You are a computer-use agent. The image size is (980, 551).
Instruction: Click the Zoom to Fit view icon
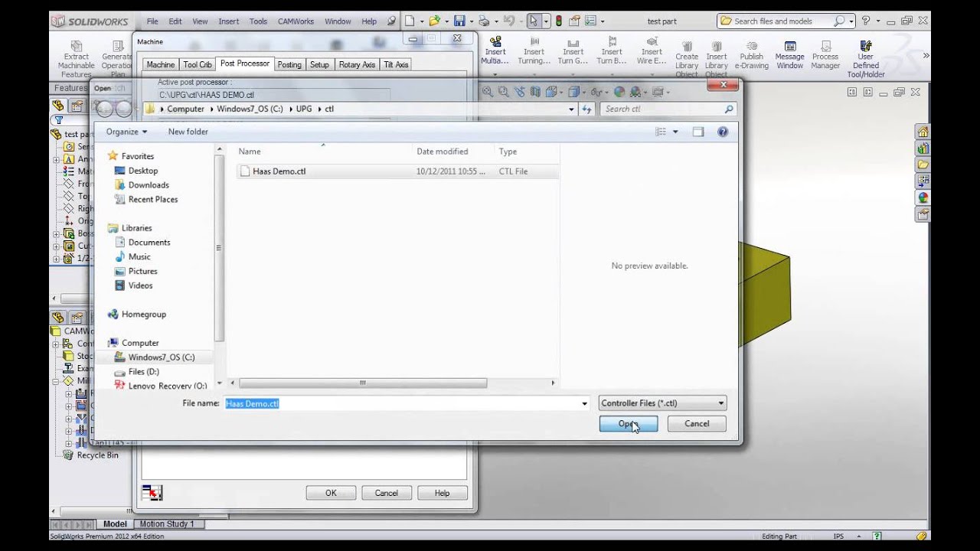coord(487,92)
